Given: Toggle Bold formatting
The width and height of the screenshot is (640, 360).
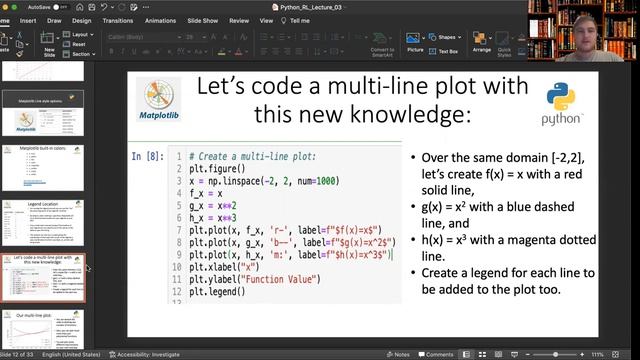Looking at the screenshot, I should [111, 51].
